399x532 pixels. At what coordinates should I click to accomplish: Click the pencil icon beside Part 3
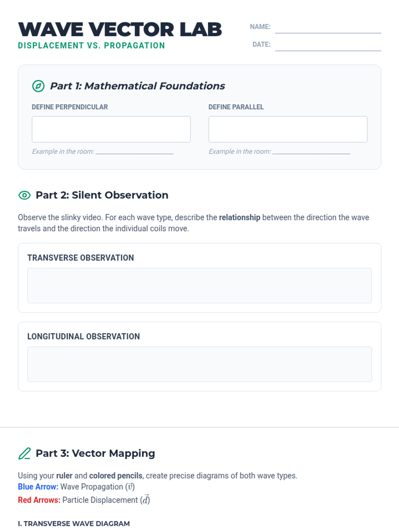25,454
